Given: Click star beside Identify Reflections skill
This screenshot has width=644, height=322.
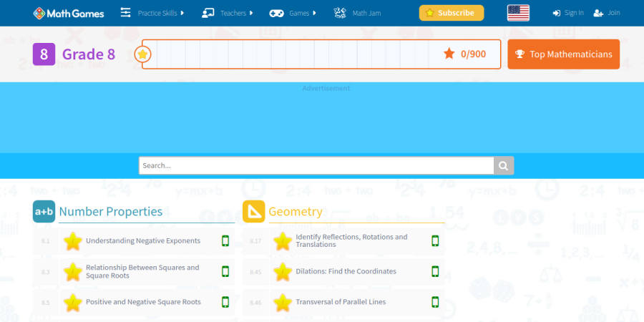Looking at the screenshot, I should coord(283,241).
